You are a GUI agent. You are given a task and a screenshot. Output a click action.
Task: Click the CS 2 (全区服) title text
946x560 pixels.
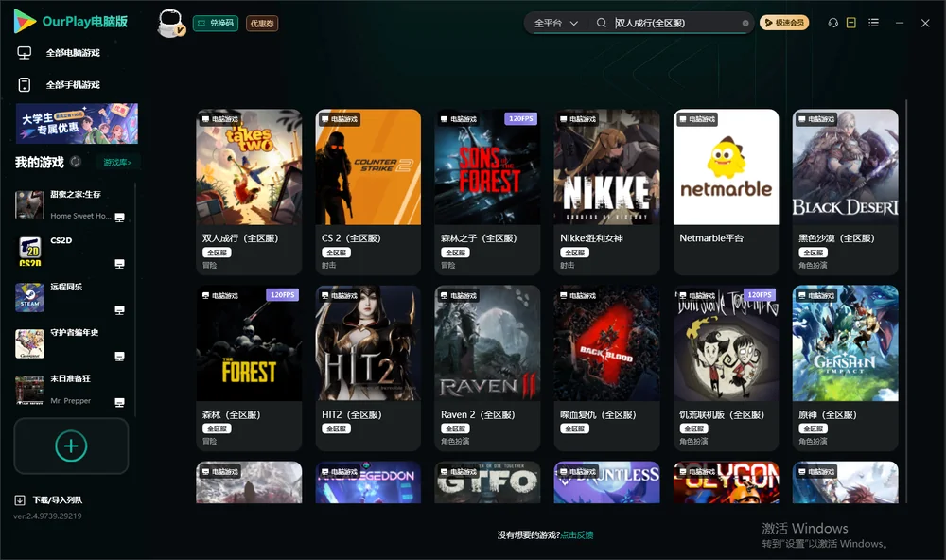coord(351,238)
